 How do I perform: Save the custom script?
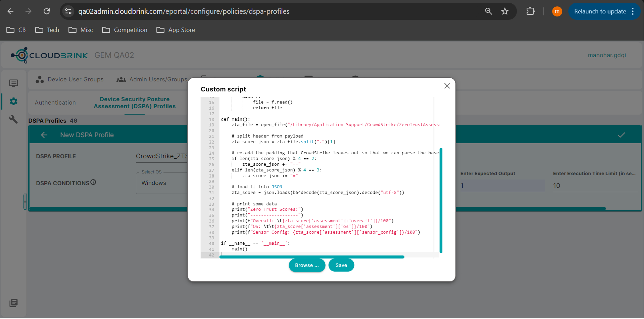[x=341, y=265]
